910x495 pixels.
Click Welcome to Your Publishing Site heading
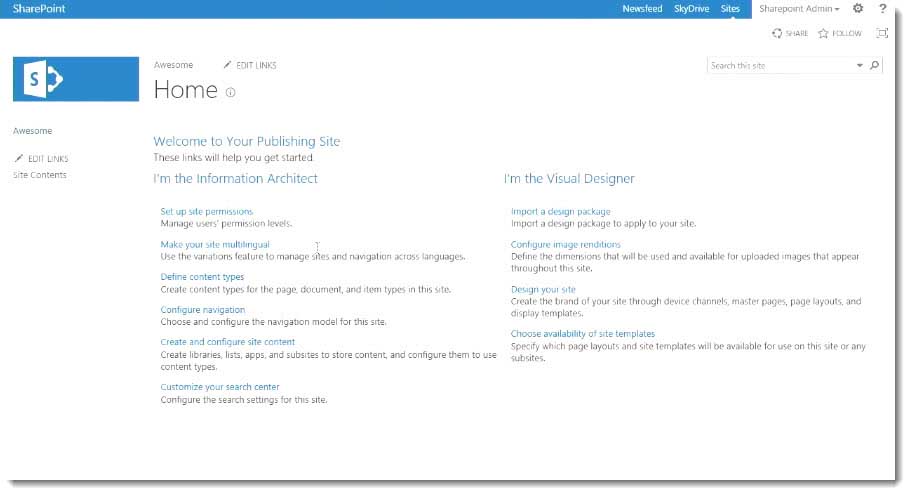point(247,141)
